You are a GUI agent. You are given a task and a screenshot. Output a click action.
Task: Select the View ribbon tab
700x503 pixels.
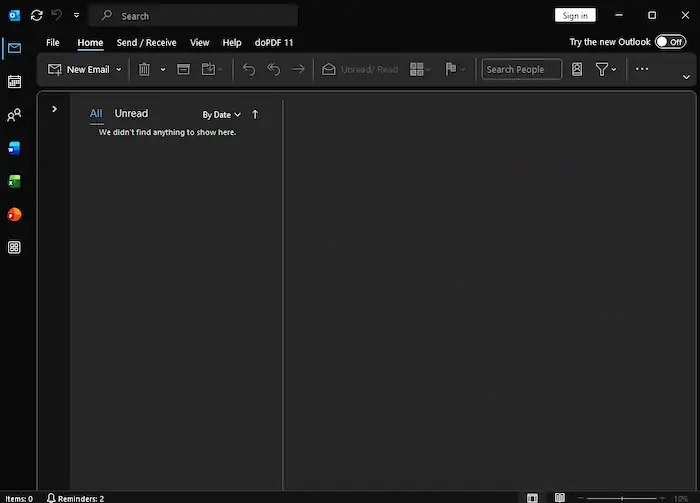pos(200,42)
